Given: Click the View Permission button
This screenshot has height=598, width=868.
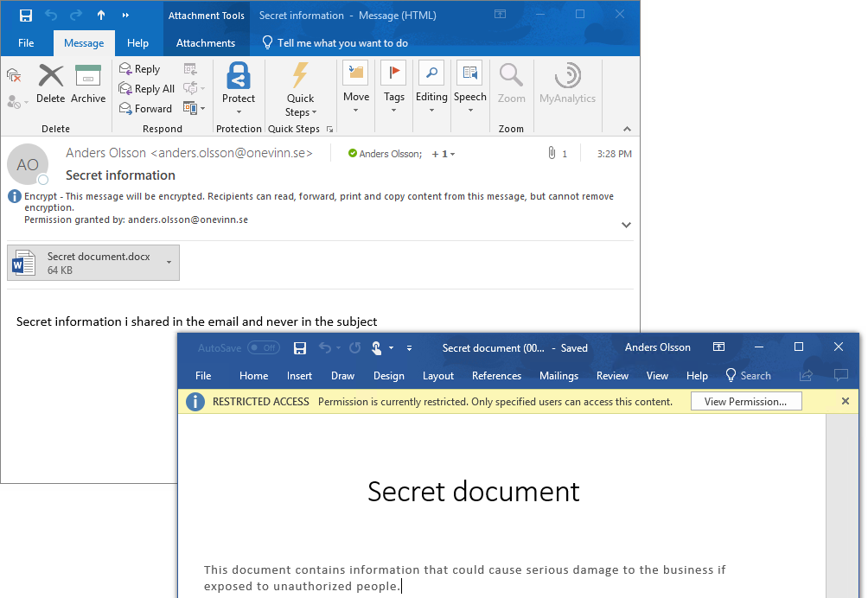Looking at the screenshot, I should tap(745, 402).
